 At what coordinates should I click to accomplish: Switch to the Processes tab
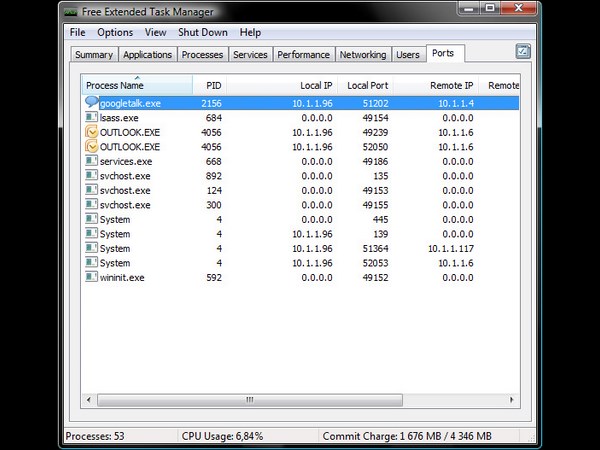tap(202, 55)
